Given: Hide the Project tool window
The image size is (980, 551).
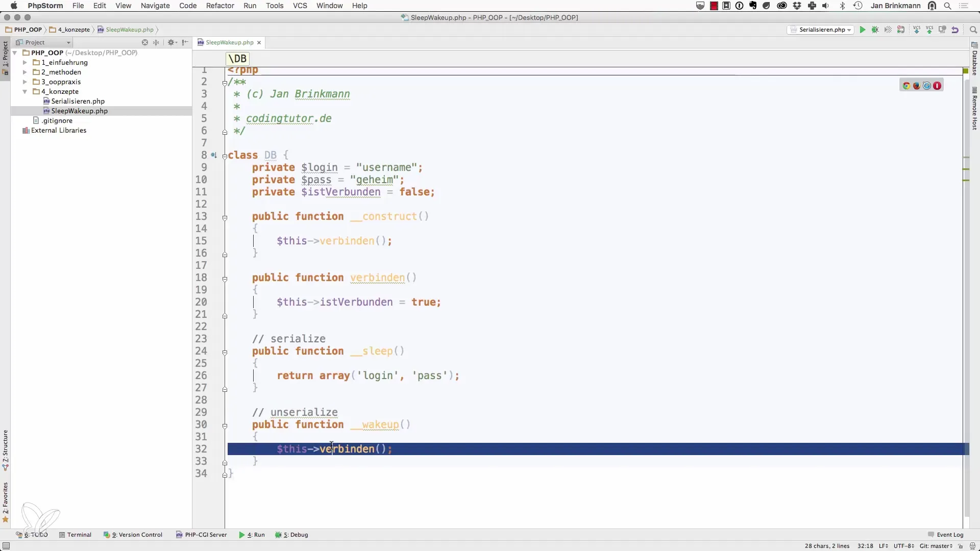Looking at the screenshot, I should [185, 42].
